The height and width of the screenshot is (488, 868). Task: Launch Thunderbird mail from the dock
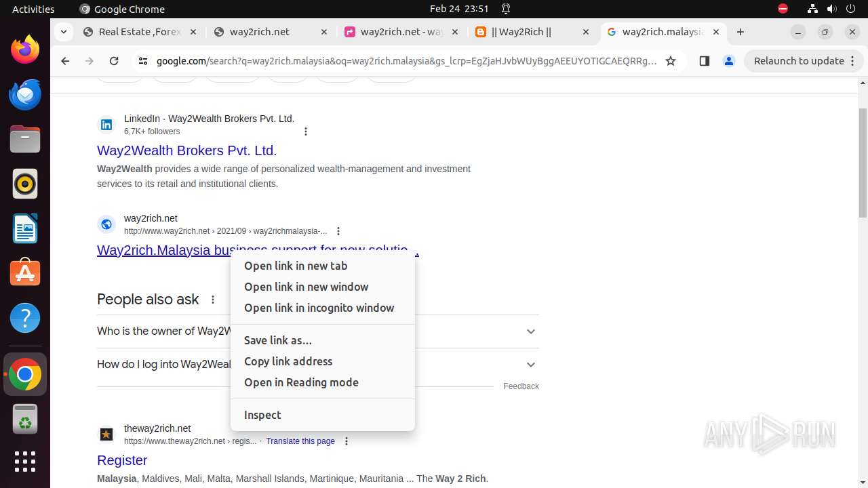tap(25, 94)
